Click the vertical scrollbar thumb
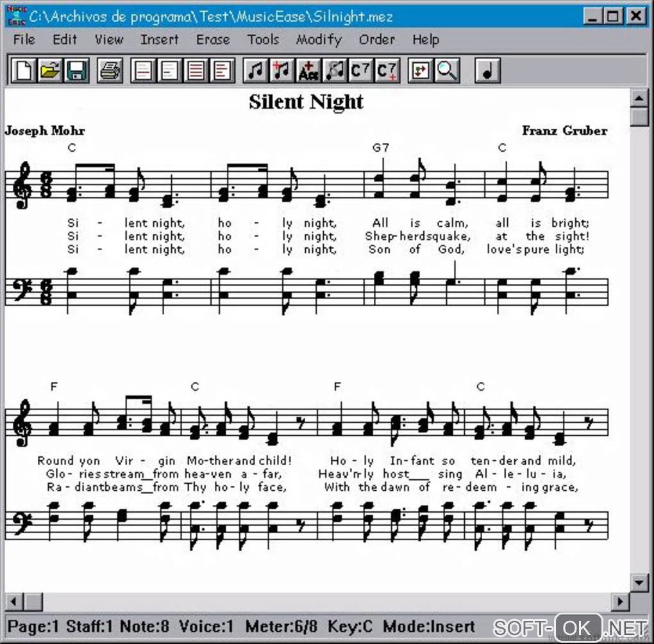 pos(639,117)
